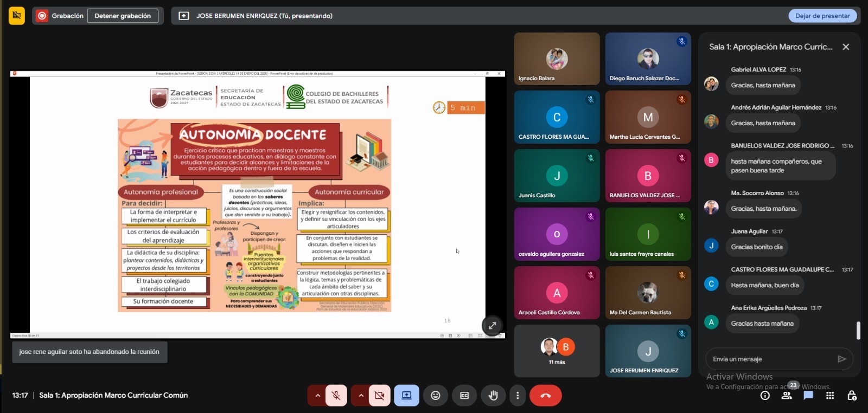
Task: Expand video settings arrow beside camera
Action: (361, 396)
